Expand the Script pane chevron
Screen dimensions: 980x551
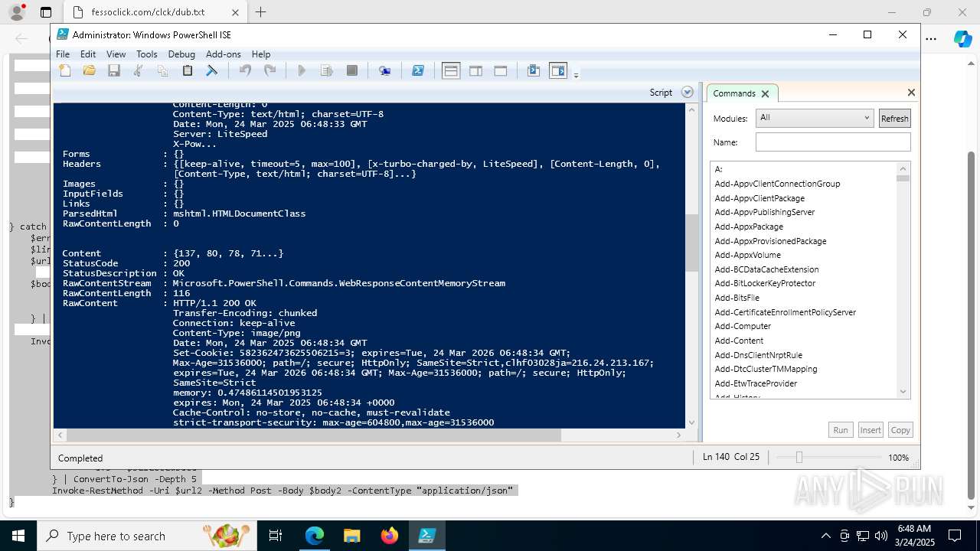point(687,92)
